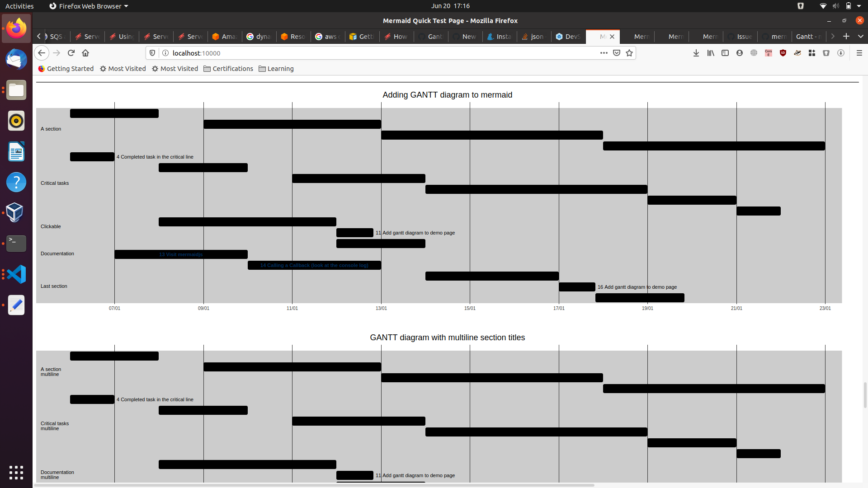Open the Firefox hamburger menu

click(x=859, y=53)
